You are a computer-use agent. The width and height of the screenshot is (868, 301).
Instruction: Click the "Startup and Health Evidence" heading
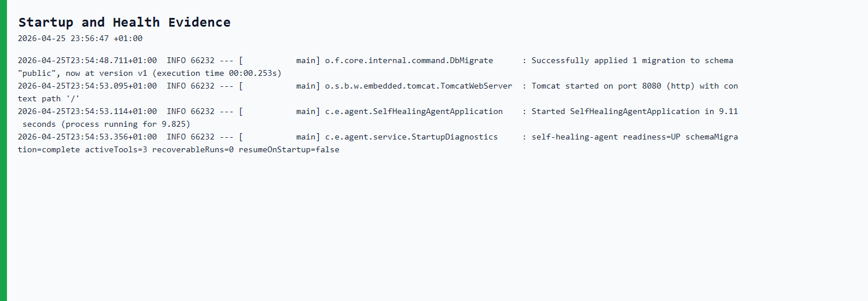[124, 23]
